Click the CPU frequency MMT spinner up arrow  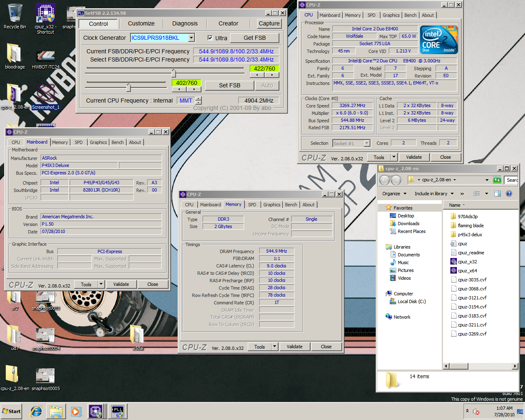(199, 98)
